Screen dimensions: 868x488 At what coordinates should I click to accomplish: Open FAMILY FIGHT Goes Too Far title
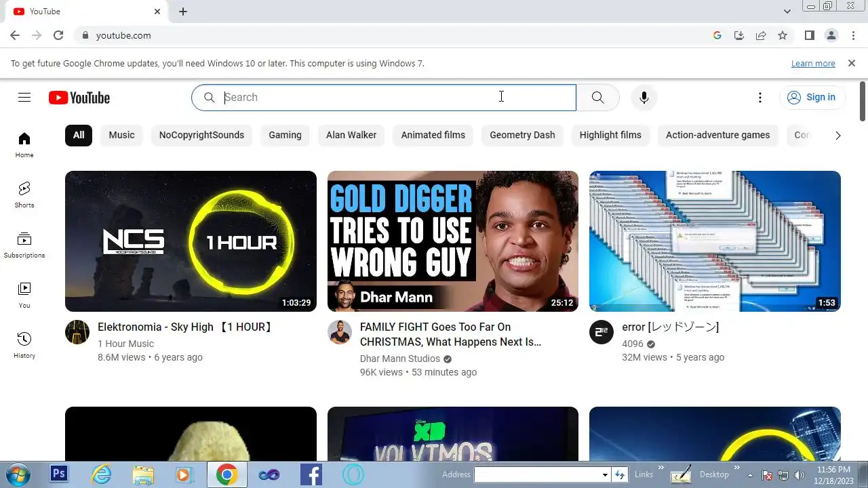[450, 335]
